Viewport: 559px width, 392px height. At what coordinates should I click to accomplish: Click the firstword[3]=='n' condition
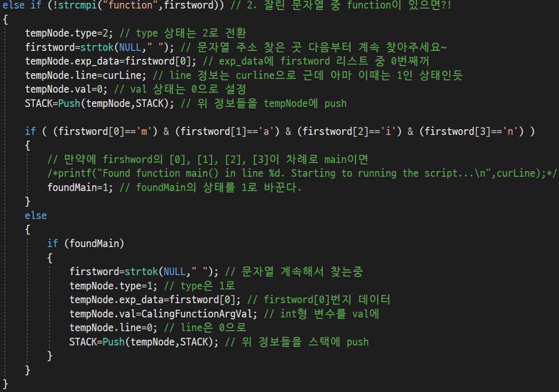[x=472, y=131]
